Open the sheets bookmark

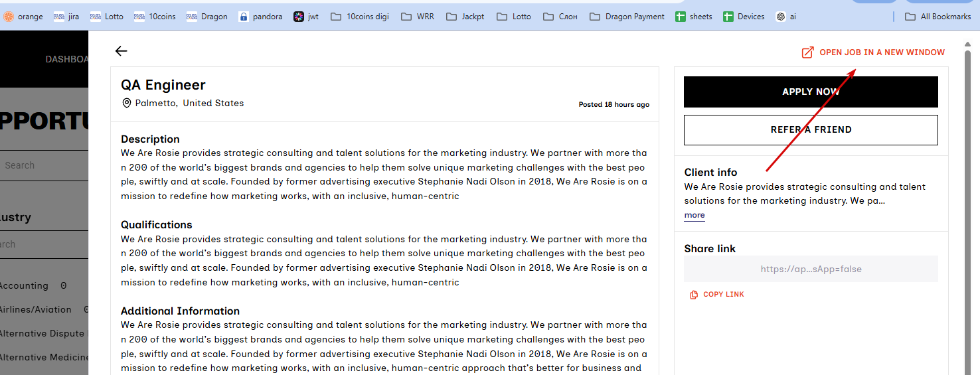coord(694,17)
